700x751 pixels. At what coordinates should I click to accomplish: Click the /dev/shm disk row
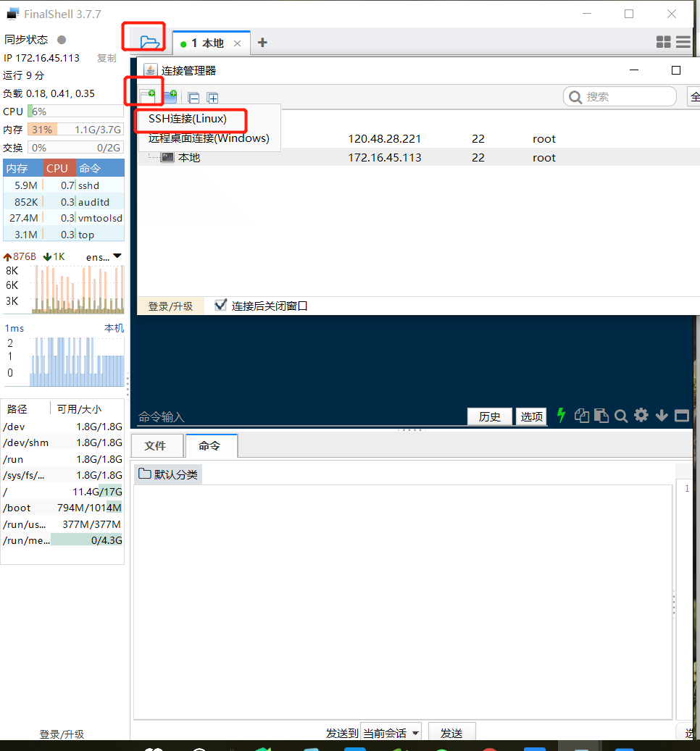[x=62, y=442]
